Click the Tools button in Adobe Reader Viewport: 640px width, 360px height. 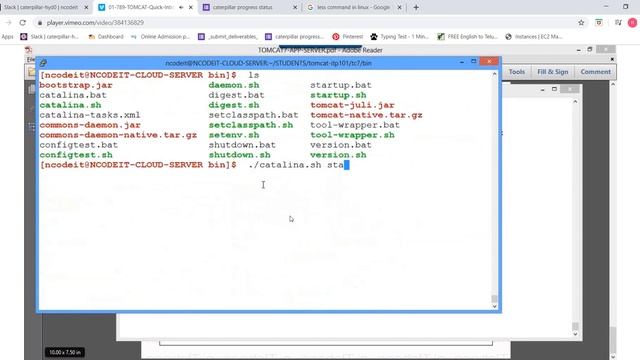pos(517,72)
